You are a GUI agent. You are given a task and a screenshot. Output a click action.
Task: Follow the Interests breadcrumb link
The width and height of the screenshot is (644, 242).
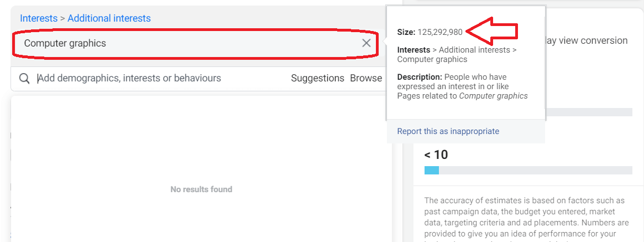(x=39, y=18)
